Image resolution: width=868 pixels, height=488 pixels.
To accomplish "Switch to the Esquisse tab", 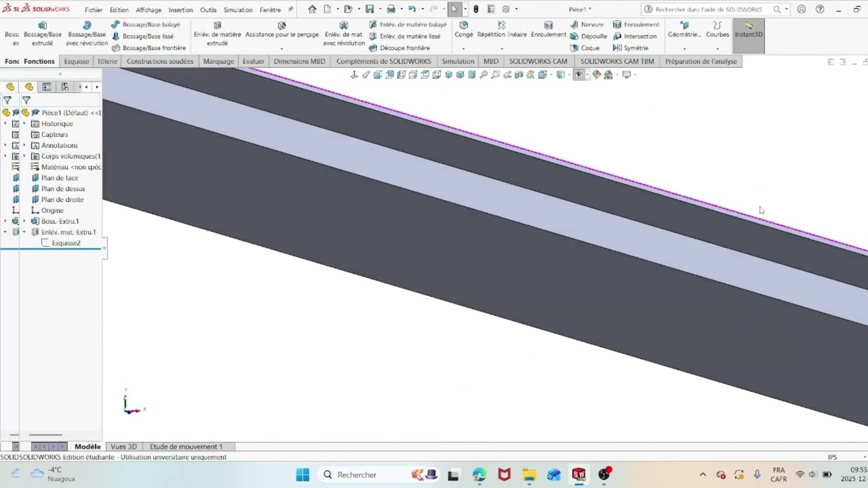I will coord(77,61).
